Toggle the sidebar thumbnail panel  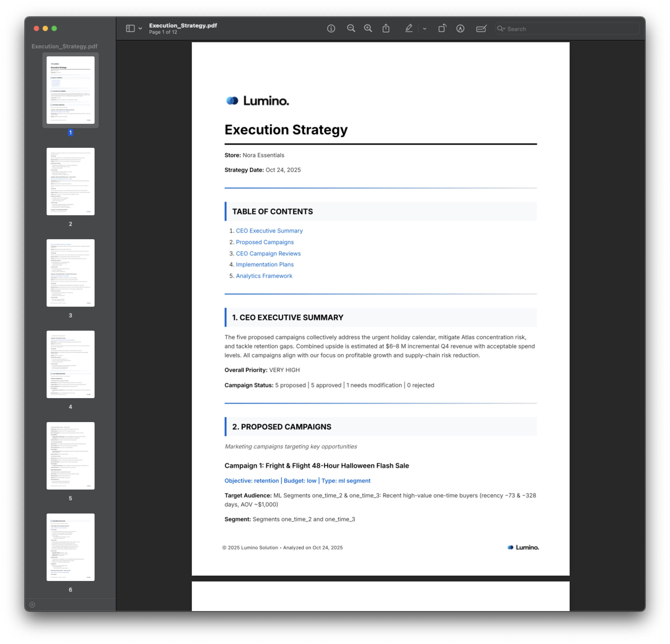(130, 28)
